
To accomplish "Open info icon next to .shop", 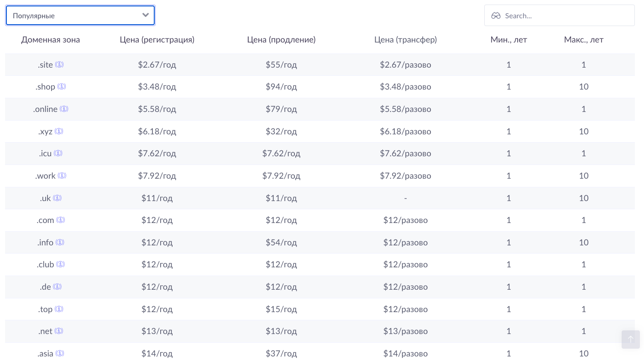I will click(62, 86).
